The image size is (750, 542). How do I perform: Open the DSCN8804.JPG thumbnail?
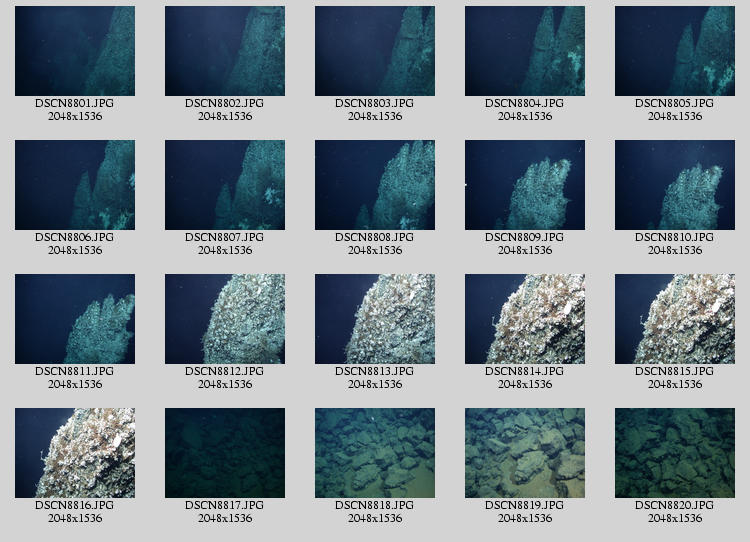[524, 51]
